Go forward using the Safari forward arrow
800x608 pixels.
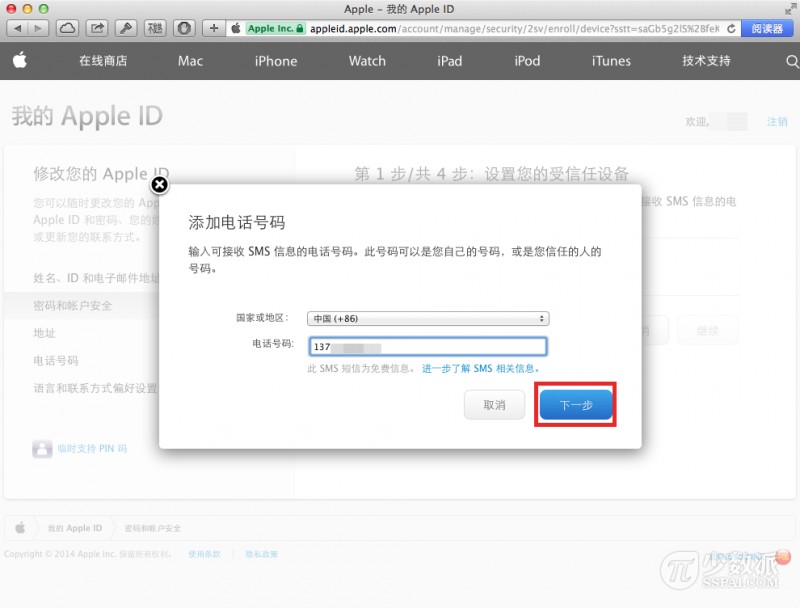tap(38, 28)
